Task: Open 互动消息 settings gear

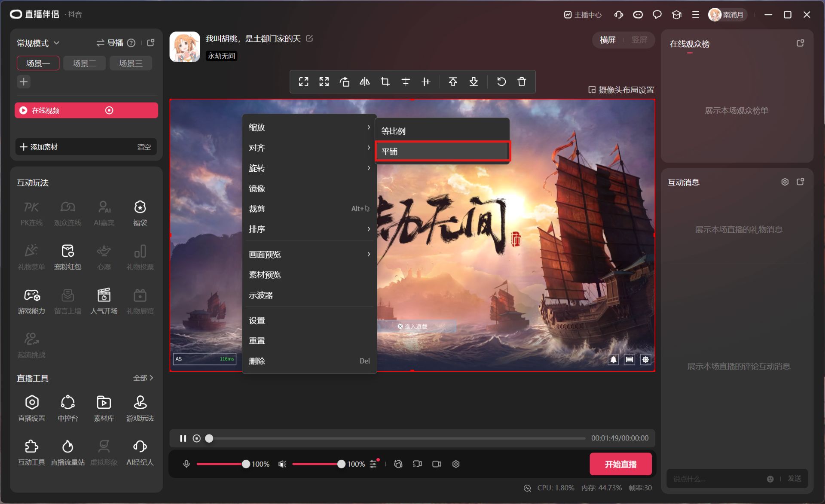Action: pos(785,182)
